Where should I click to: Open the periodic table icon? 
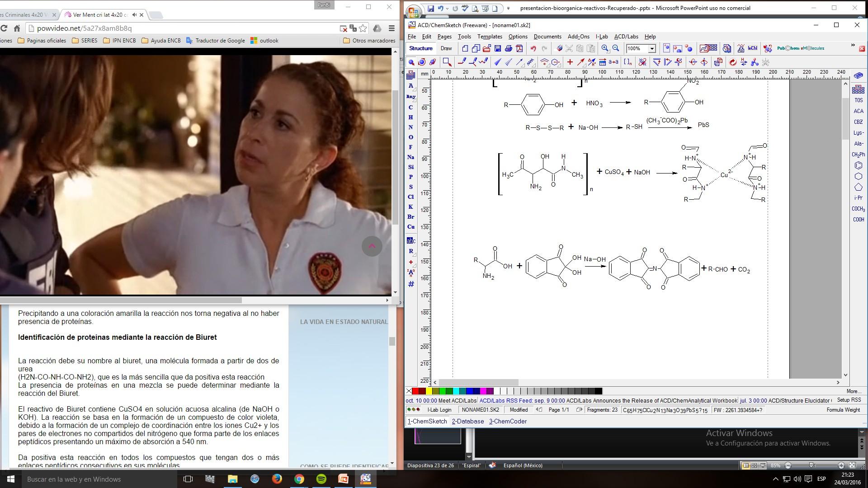(x=410, y=75)
